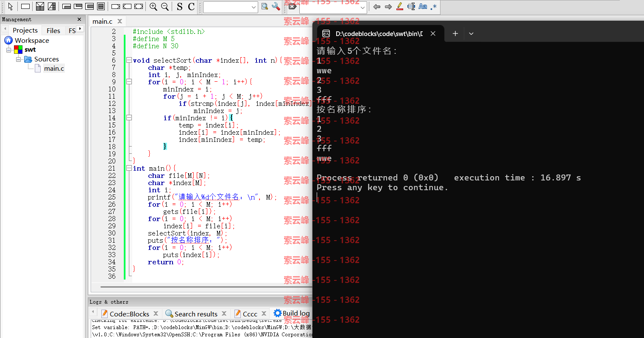This screenshot has width=644, height=338.
Task: Close the Management panel
Action: click(79, 19)
